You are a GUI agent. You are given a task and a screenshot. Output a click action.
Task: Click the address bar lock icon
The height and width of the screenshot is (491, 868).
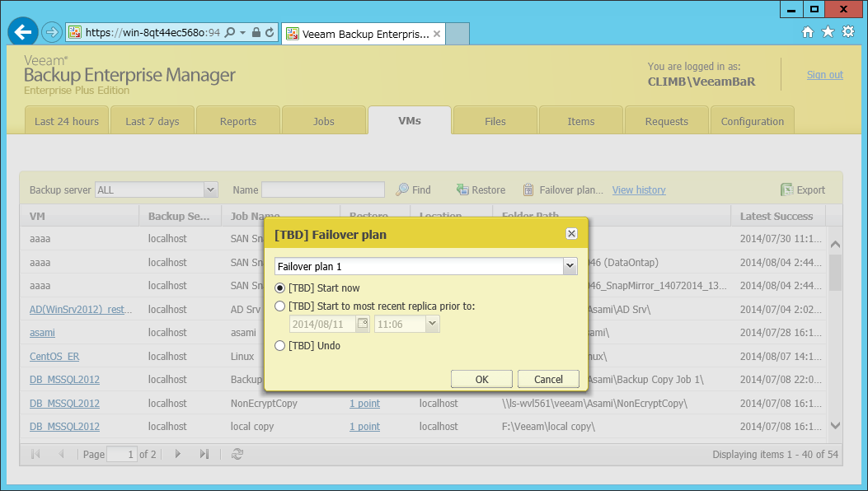(256, 33)
